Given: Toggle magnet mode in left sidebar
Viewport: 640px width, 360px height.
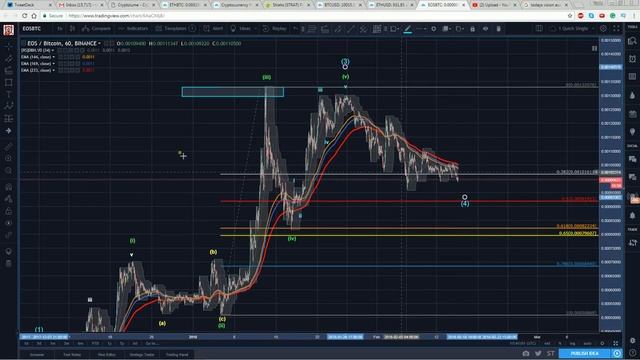Looking at the screenshot, I should tap(9, 187).
